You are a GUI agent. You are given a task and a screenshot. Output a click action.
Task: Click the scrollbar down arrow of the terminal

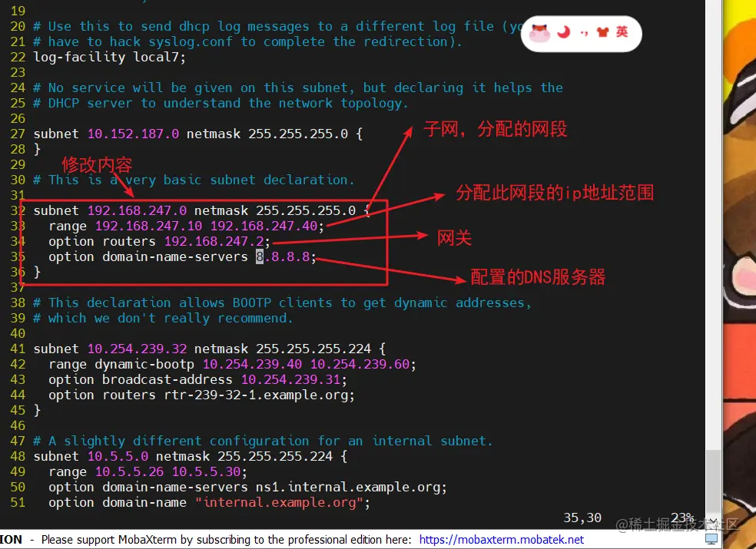coord(713,521)
